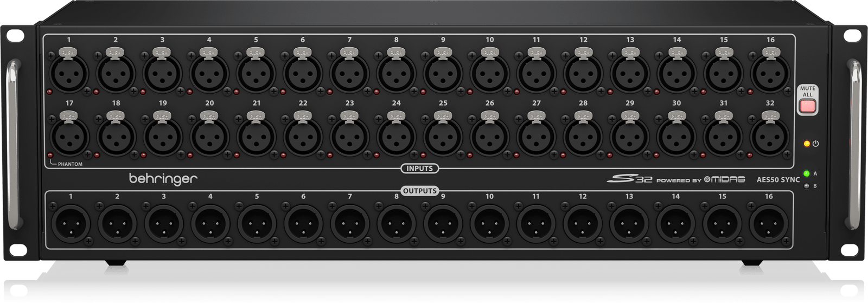The width and height of the screenshot is (868, 304).
Task: Click XLR output connector 5
Action: click(257, 224)
